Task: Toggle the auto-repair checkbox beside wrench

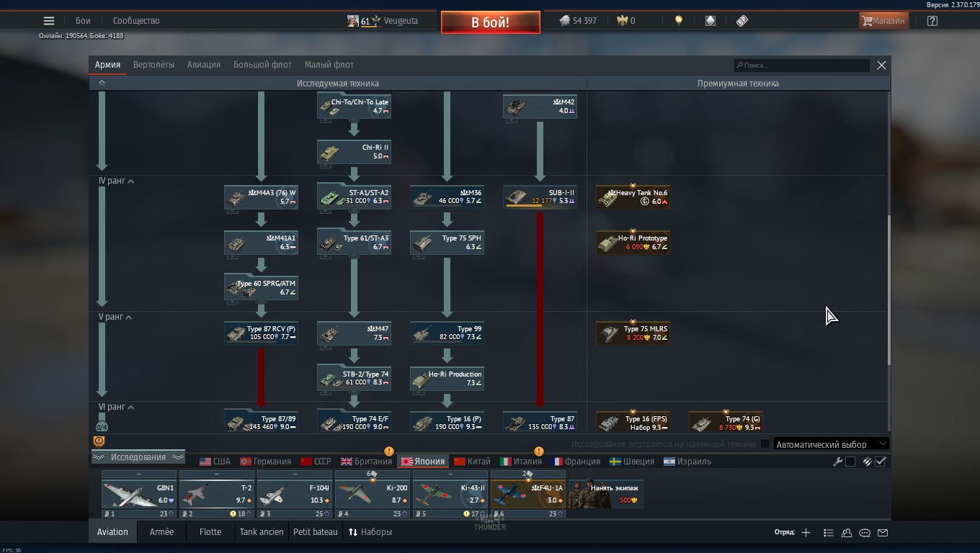Action: click(850, 462)
